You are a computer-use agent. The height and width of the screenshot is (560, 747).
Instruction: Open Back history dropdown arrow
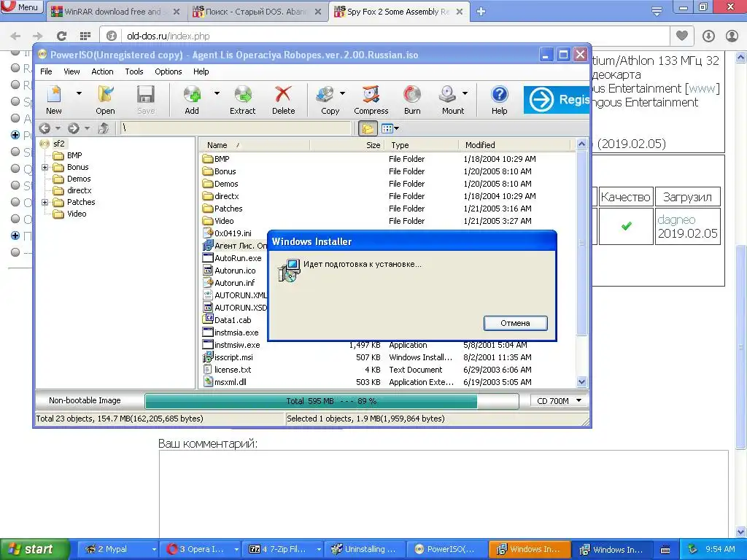click(58, 128)
